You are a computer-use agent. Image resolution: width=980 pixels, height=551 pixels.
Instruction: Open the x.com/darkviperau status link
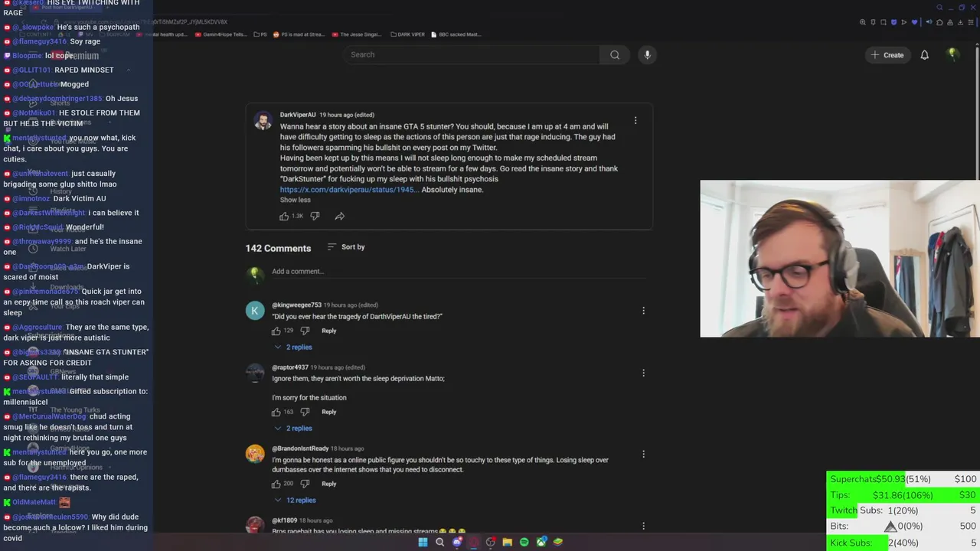coord(349,190)
